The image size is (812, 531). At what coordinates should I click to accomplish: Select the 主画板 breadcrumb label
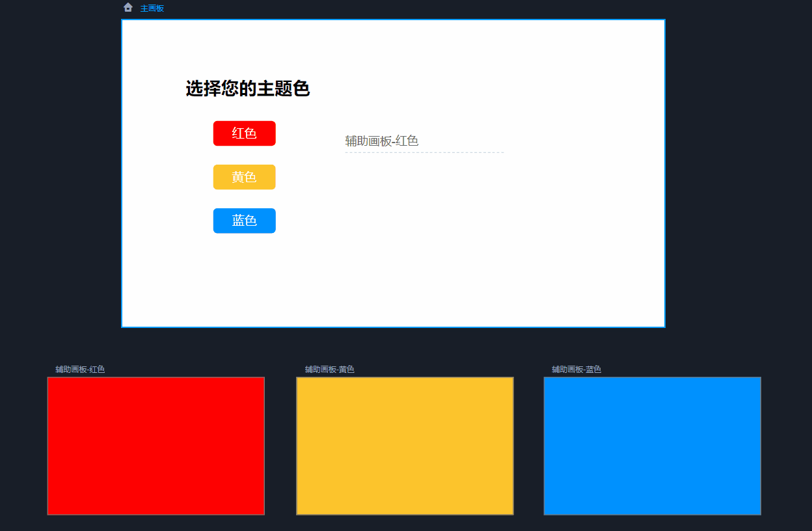point(152,8)
